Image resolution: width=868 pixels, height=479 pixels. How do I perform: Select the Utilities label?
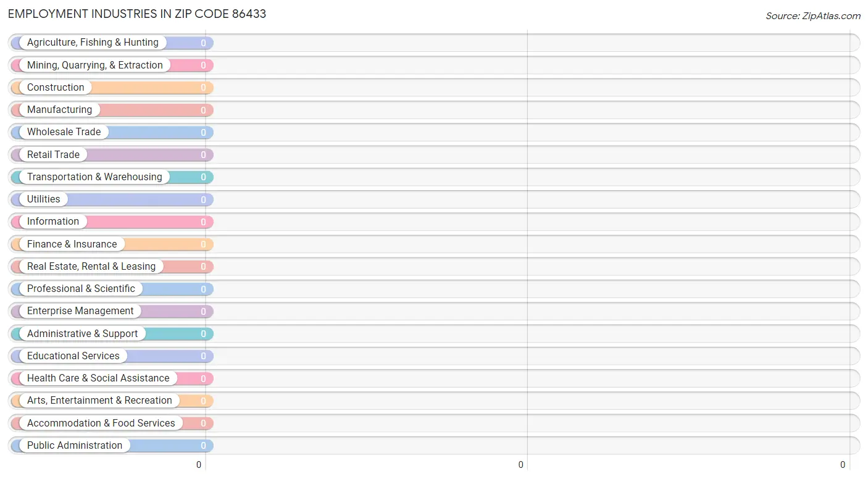[44, 199]
